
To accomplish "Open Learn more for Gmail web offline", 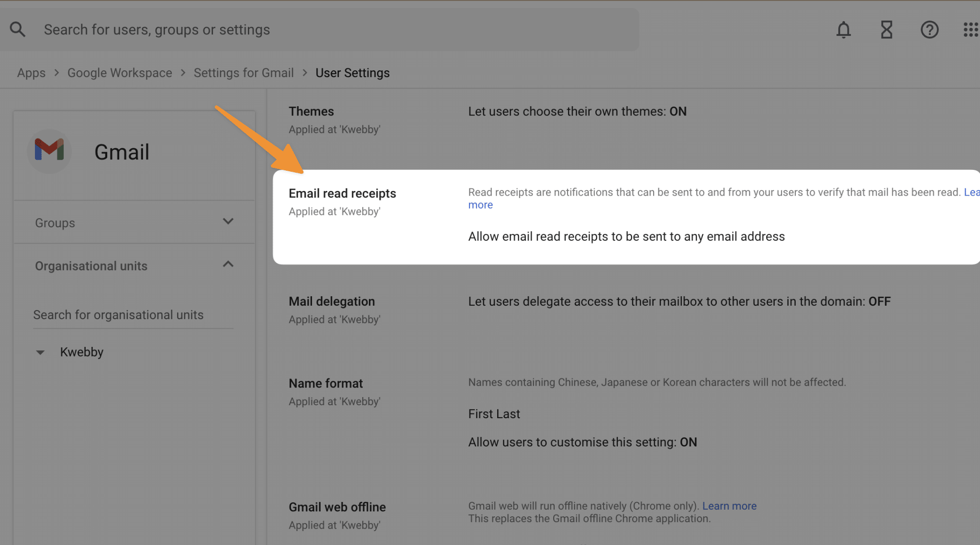I will click(729, 506).
